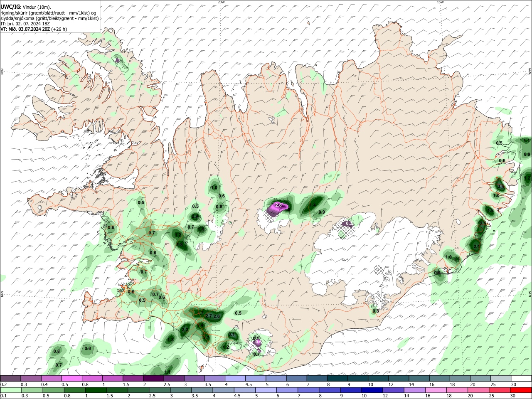Pick upper legend swatch starting at 6
Screen dimensions: 532x399
(x=296, y=379)
